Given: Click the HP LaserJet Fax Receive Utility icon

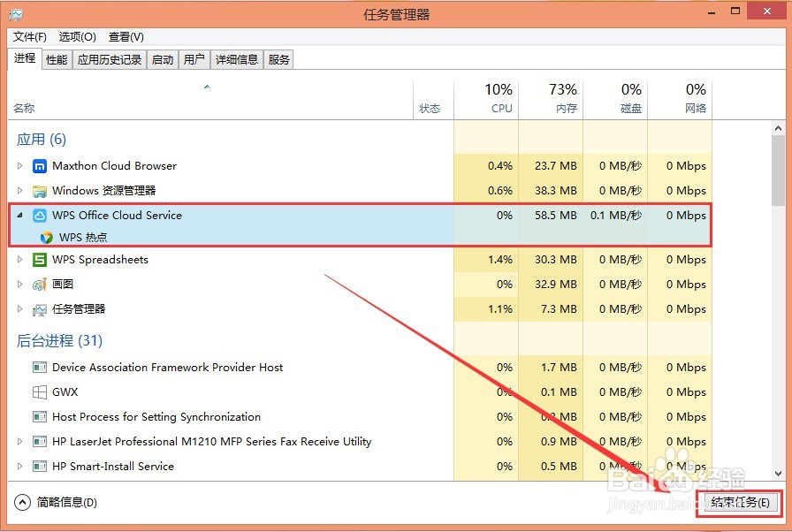Looking at the screenshot, I should (x=40, y=442).
